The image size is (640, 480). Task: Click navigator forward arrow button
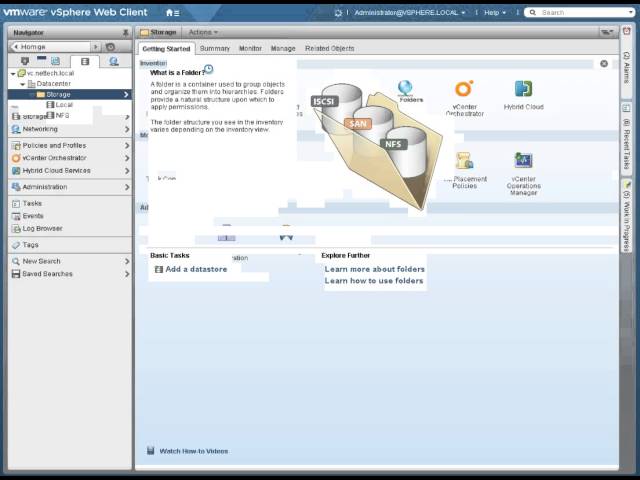(96, 47)
